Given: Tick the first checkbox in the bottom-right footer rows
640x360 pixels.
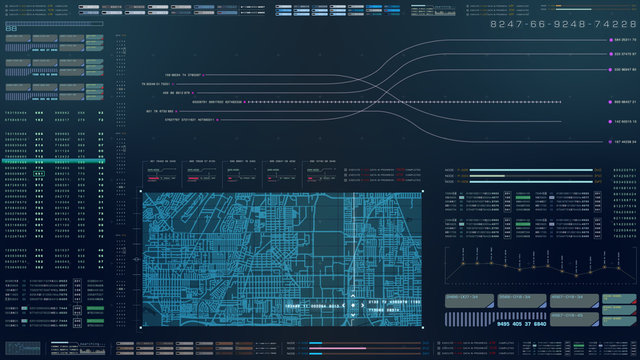Looking at the screenshot, I should (x=439, y=343).
